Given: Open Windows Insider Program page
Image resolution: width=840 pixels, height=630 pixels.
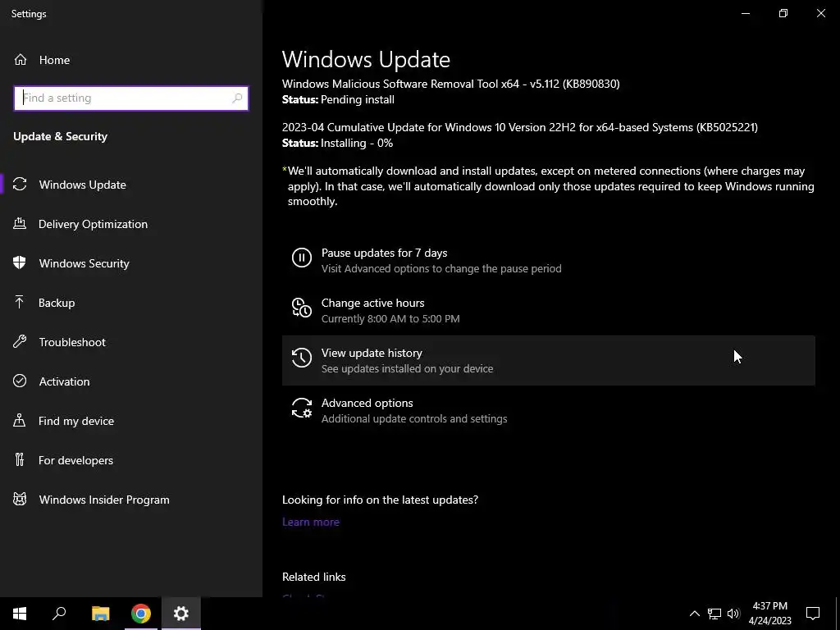Looking at the screenshot, I should point(131,500).
